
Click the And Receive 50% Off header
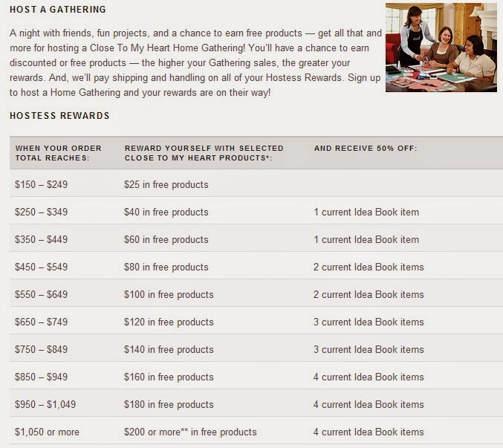pyautogui.click(x=366, y=149)
